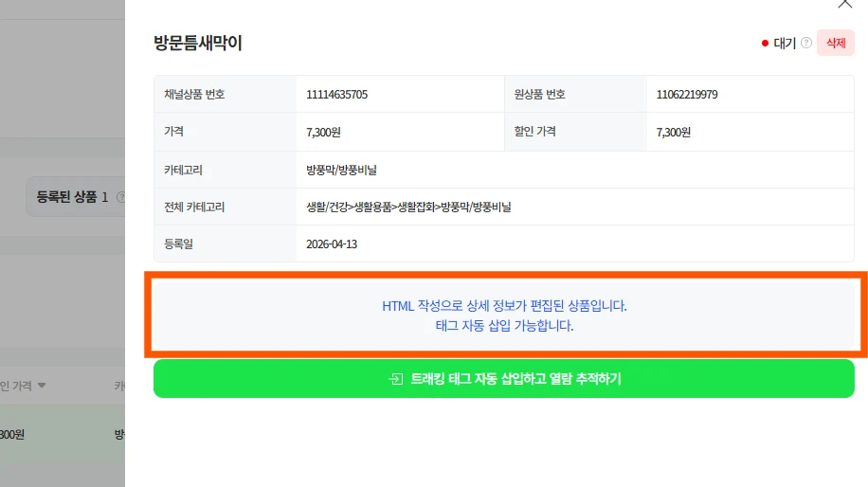Select channel product number 11114635705
Screen dimensions: 868x487
coord(336,95)
